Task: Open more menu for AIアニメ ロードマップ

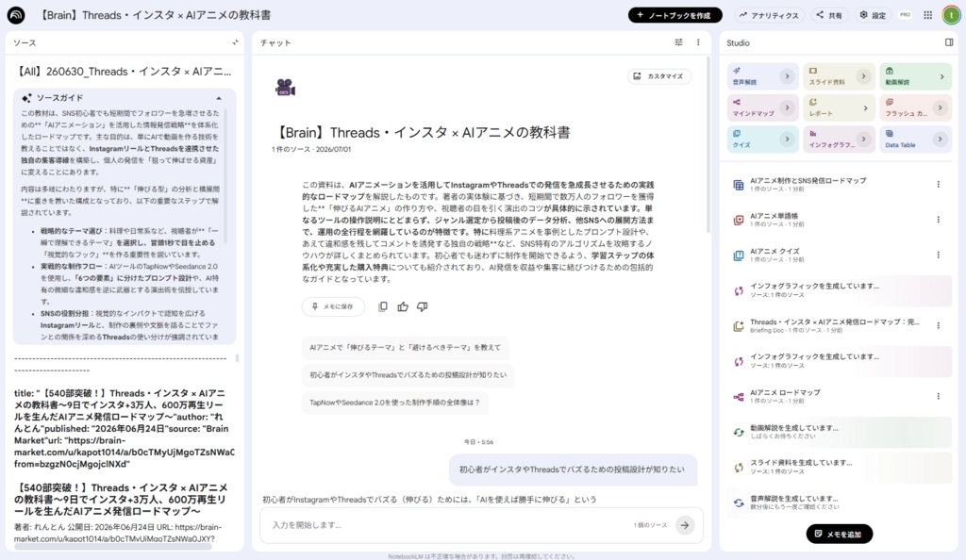Action: click(939, 396)
